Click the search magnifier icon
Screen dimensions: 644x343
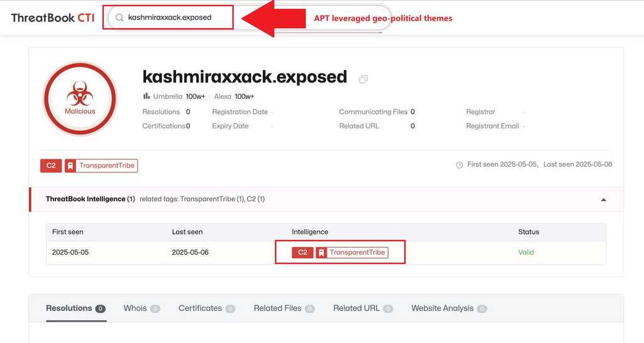click(119, 18)
